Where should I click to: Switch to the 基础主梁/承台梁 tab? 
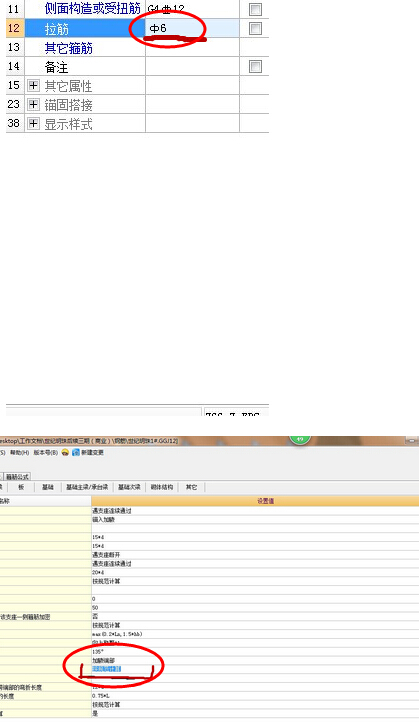pyautogui.click(x=87, y=487)
